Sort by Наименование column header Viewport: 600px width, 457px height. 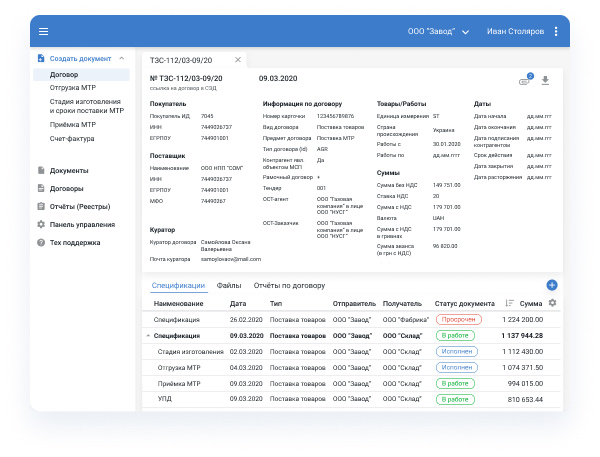(178, 304)
